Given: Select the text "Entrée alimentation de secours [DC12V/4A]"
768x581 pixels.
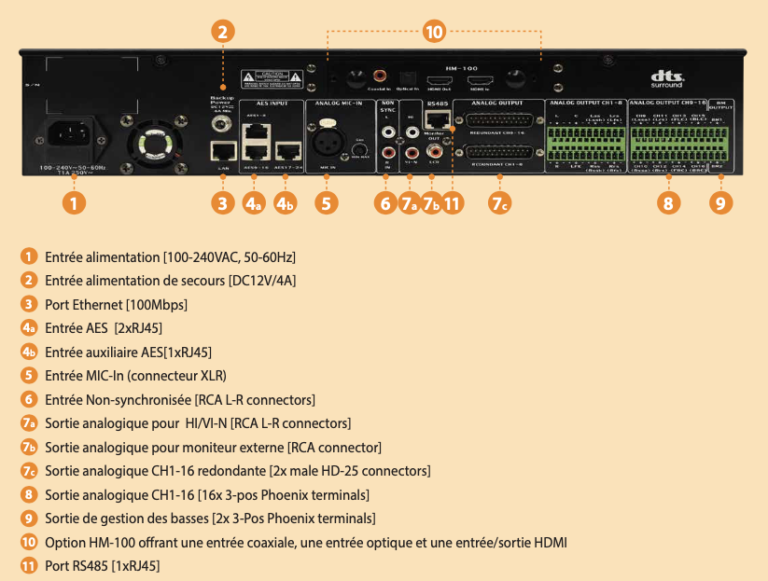Looking at the screenshot, I should (x=170, y=281).
